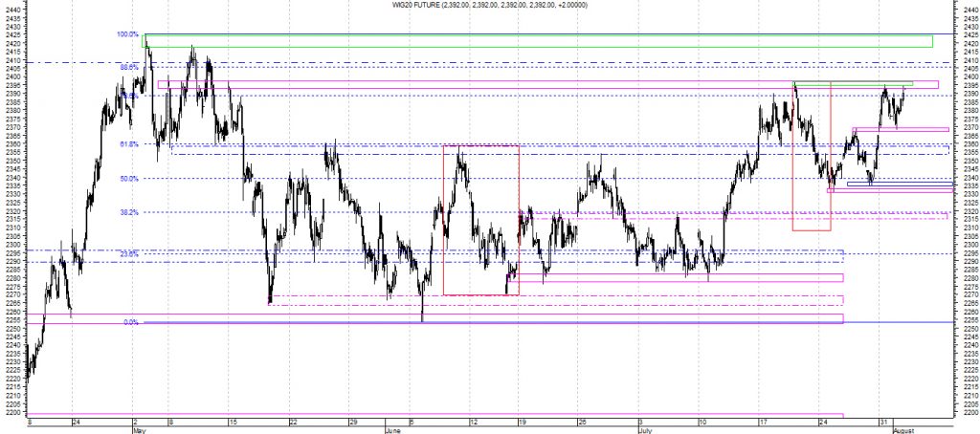Select the magenta rectangle zone near 2395
Screen dimensions: 980x434
[x=548, y=84]
